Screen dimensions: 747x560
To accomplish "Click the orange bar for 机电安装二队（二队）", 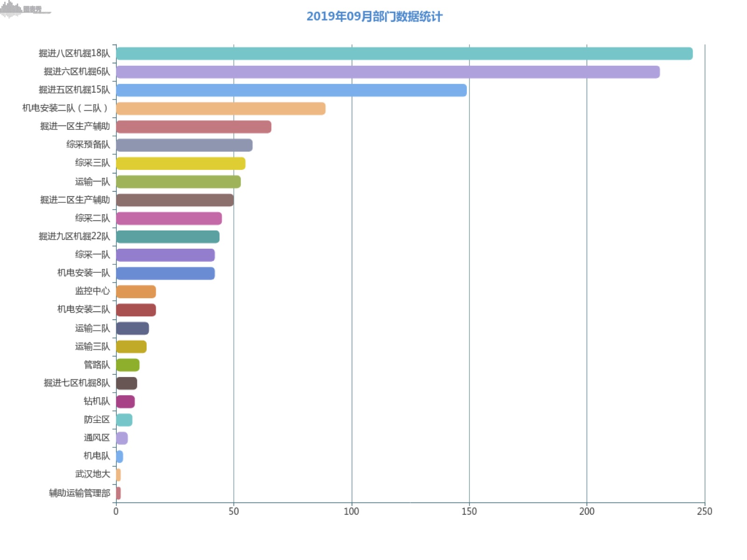I will point(220,109).
